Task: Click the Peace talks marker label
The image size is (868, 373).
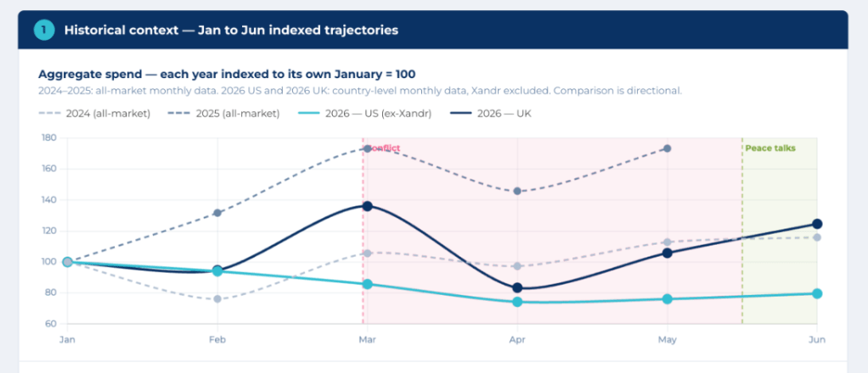Action: pyautogui.click(x=770, y=148)
